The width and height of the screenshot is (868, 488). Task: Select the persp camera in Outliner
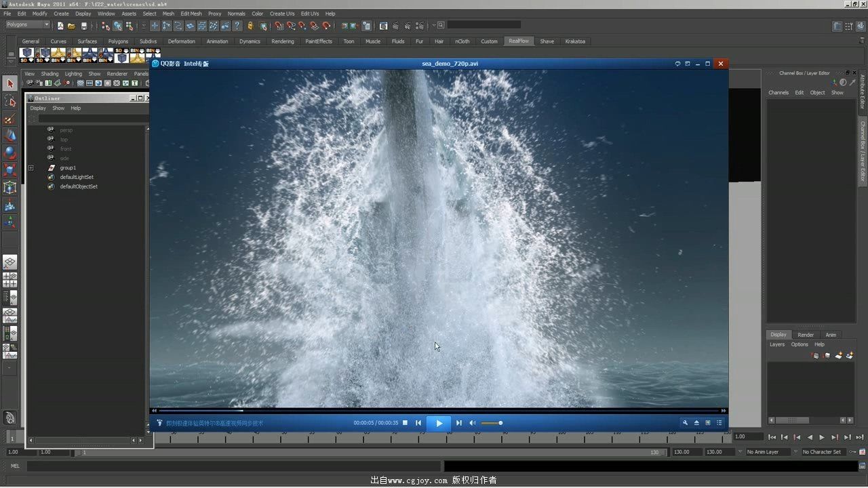tap(66, 130)
